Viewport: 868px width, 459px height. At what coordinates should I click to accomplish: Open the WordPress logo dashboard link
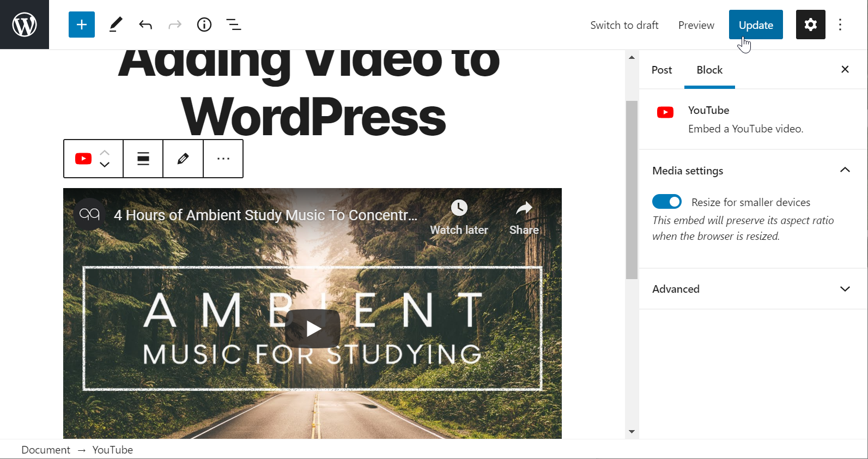click(25, 25)
